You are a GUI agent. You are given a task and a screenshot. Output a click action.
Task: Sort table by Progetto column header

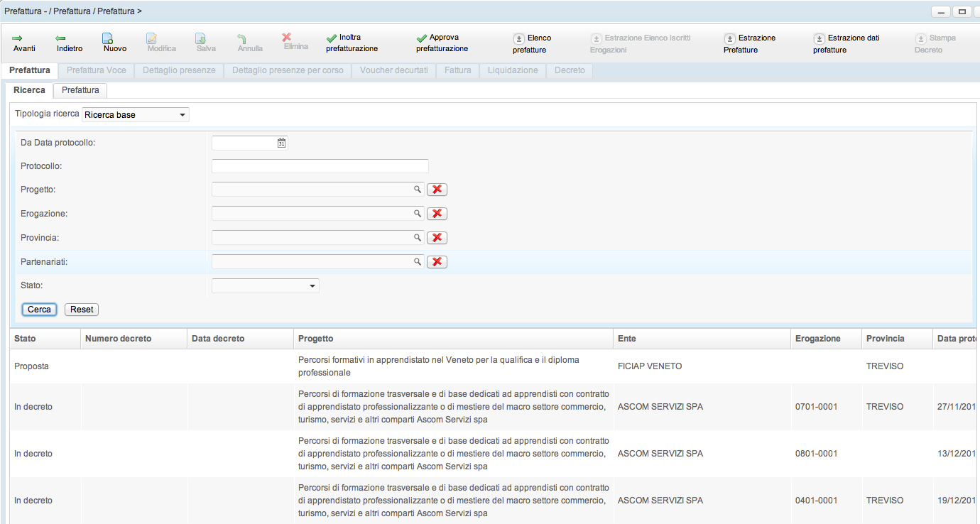tap(315, 339)
